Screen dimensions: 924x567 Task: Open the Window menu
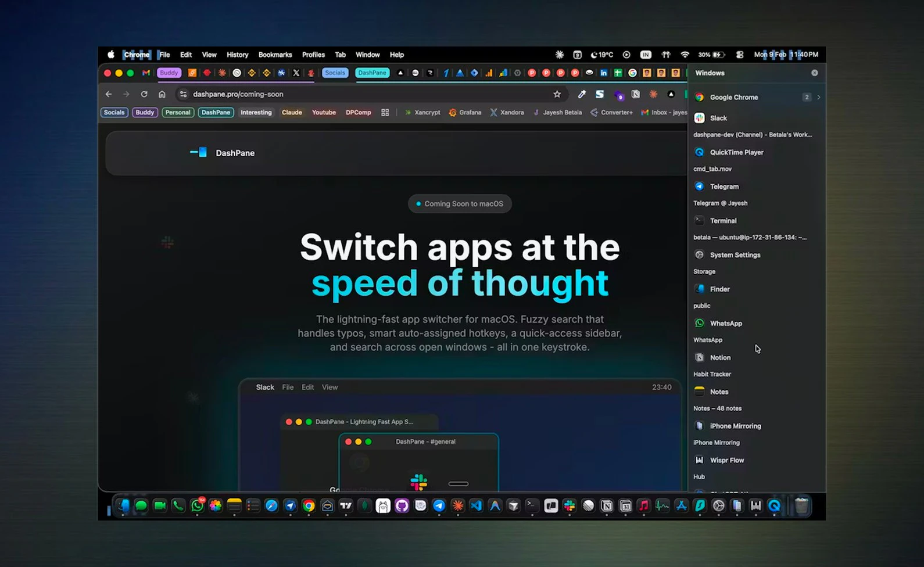(x=368, y=55)
